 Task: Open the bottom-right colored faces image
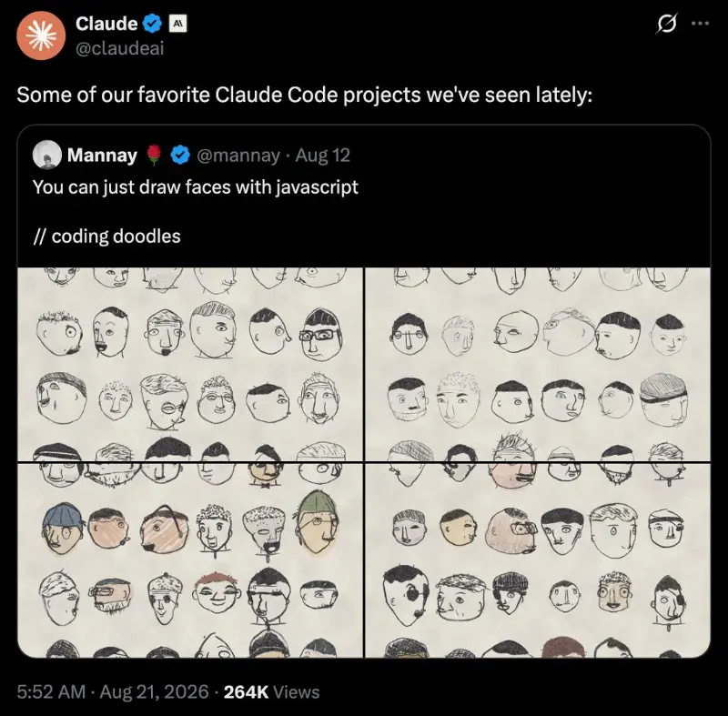tap(538, 560)
